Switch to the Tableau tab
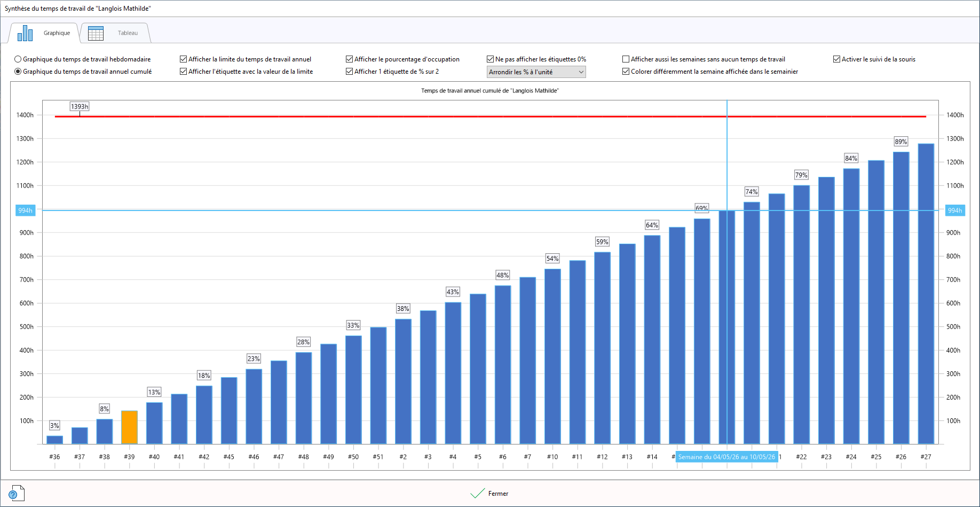Viewport: 980px width, 507px height. click(x=128, y=33)
